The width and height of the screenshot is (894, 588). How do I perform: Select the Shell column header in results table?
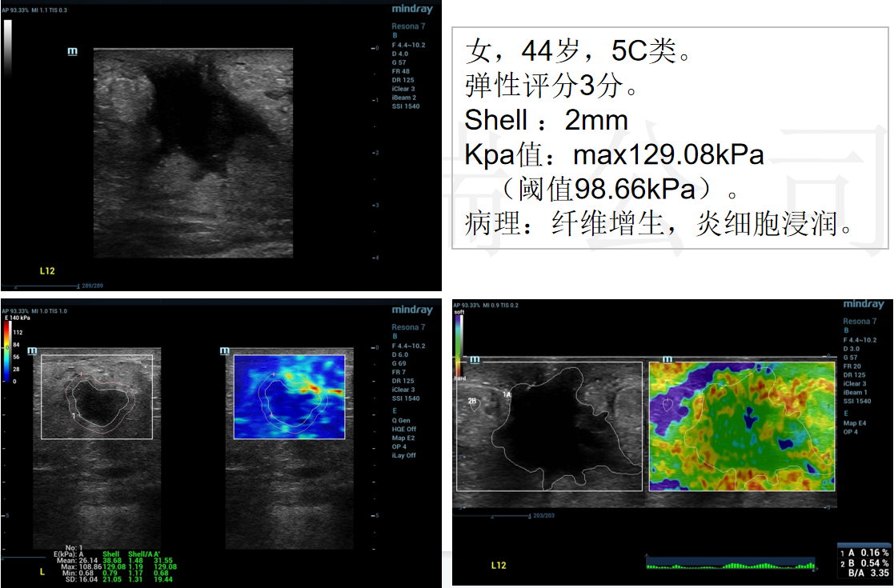[110, 554]
